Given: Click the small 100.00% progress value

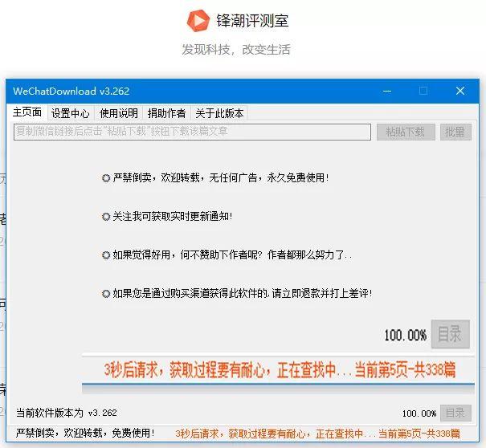Looking at the screenshot, I should (419, 413).
